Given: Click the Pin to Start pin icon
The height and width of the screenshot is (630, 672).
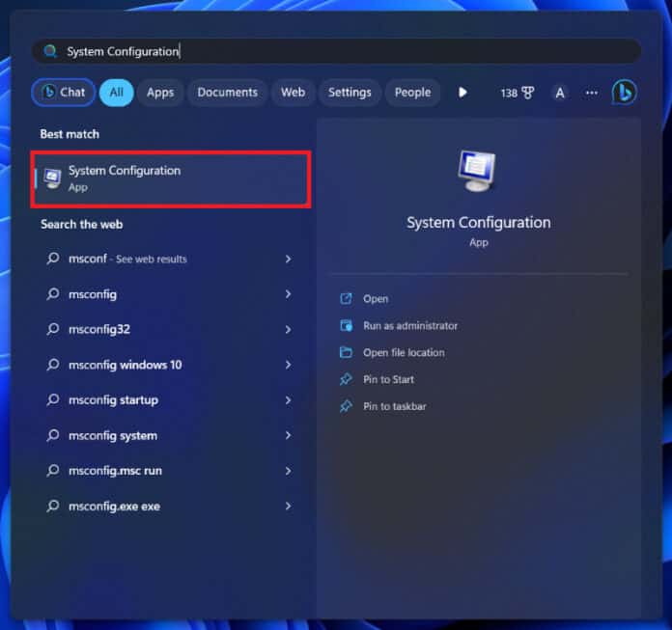Looking at the screenshot, I should [346, 379].
